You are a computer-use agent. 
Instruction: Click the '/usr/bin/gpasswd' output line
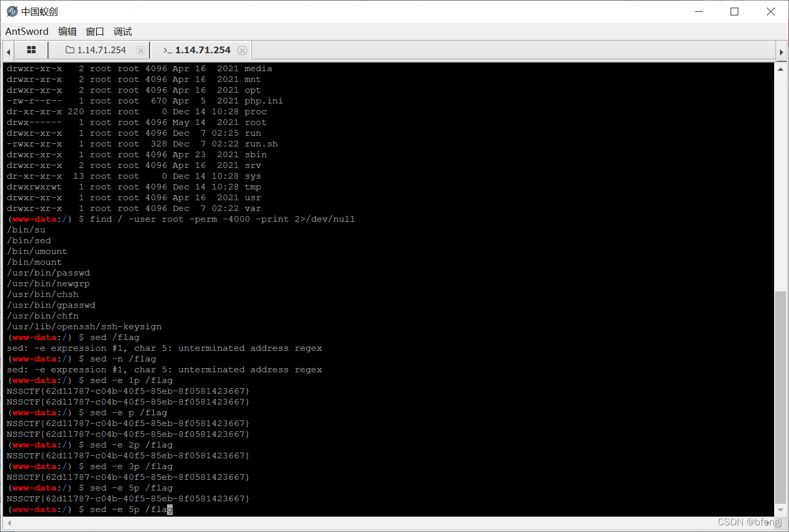[x=51, y=305]
